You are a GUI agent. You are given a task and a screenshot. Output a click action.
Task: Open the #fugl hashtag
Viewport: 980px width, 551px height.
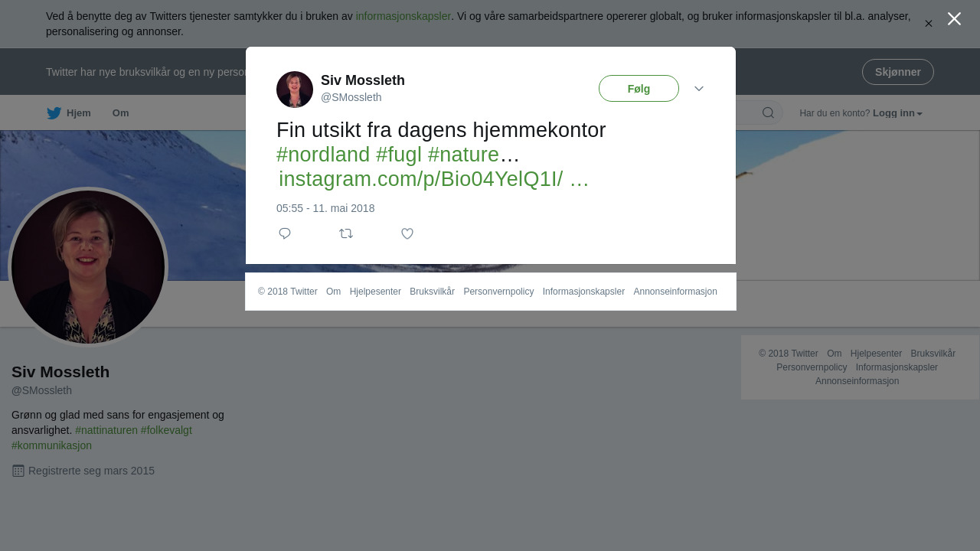[x=399, y=155]
